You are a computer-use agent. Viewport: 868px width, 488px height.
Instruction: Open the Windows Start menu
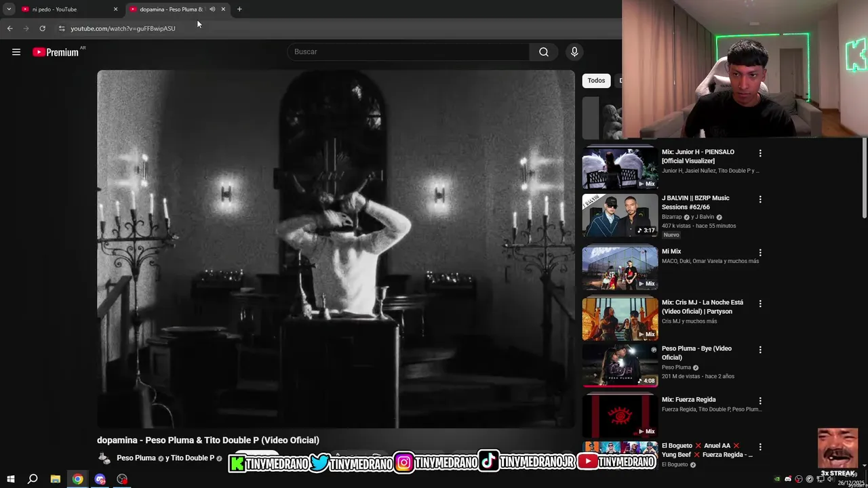[10, 479]
